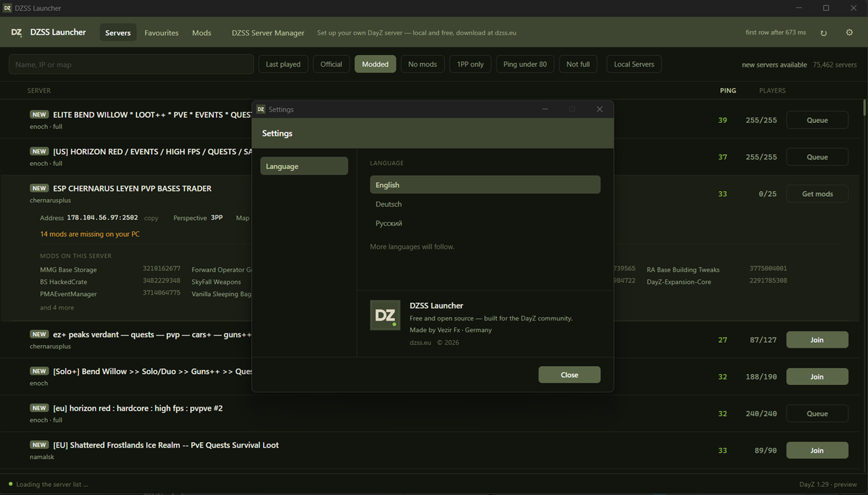Screen dimensions: 868x495
Task: Open the Favourites tab
Action: pos(162,33)
